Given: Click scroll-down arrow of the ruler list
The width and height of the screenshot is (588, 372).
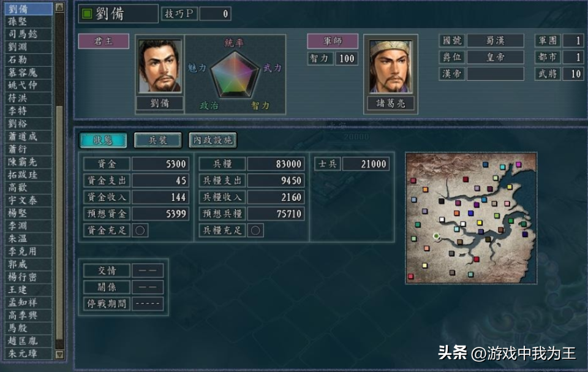Looking at the screenshot, I should [x=59, y=354].
